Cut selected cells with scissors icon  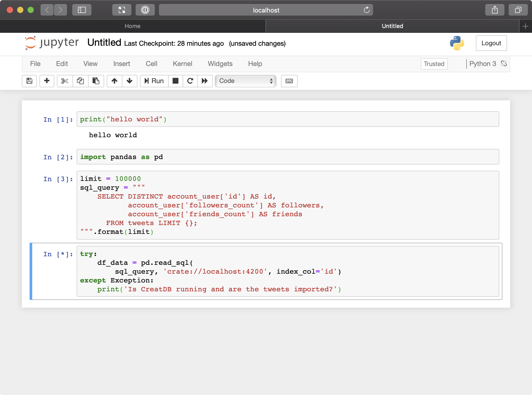65,81
